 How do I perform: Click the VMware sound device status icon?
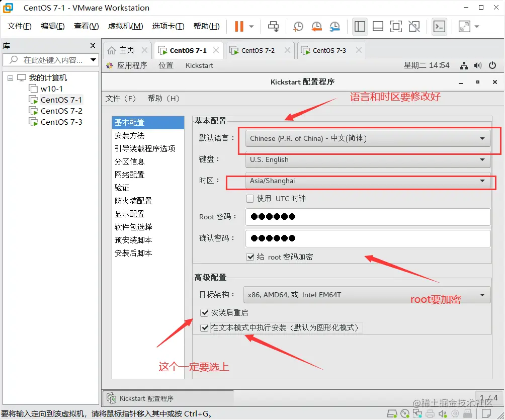click(x=443, y=413)
